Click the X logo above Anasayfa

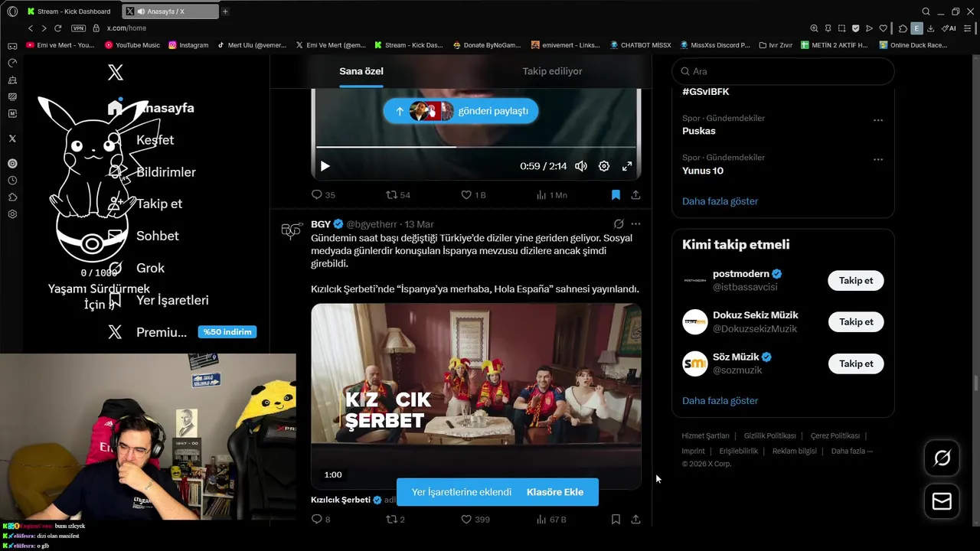pos(116,73)
